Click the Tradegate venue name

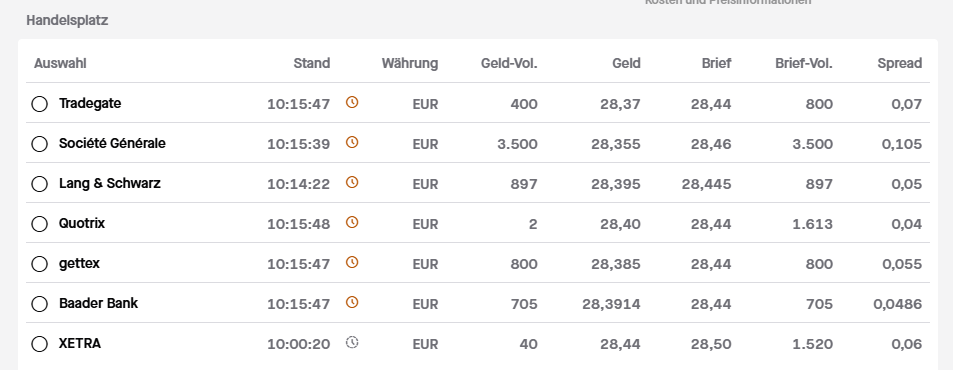(90, 103)
